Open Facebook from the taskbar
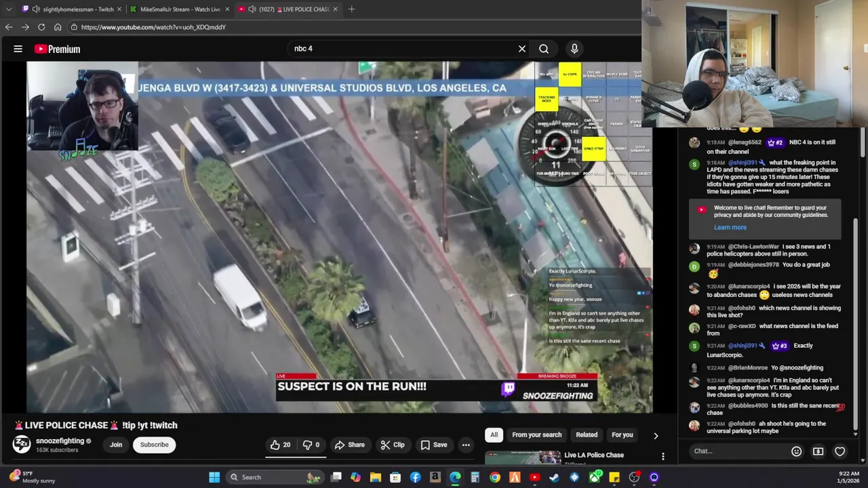 point(415,477)
